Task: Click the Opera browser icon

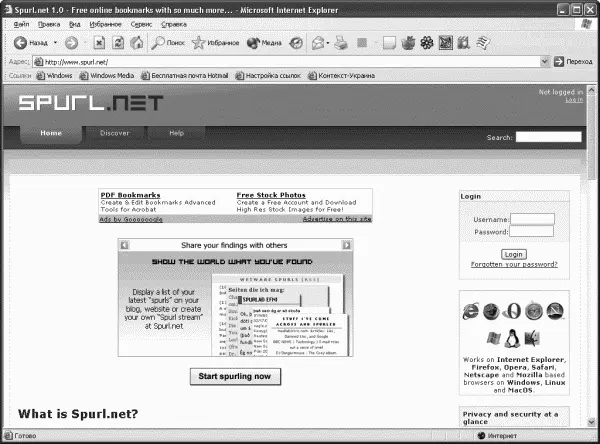Action: (x=512, y=311)
